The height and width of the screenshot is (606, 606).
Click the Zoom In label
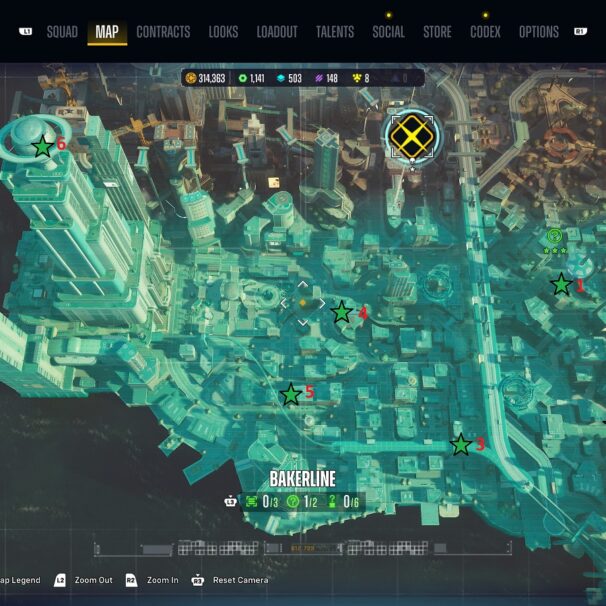click(163, 580)
